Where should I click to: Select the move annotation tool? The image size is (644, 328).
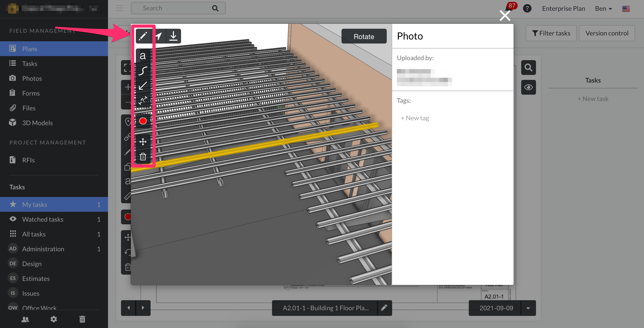coord(143,142)
